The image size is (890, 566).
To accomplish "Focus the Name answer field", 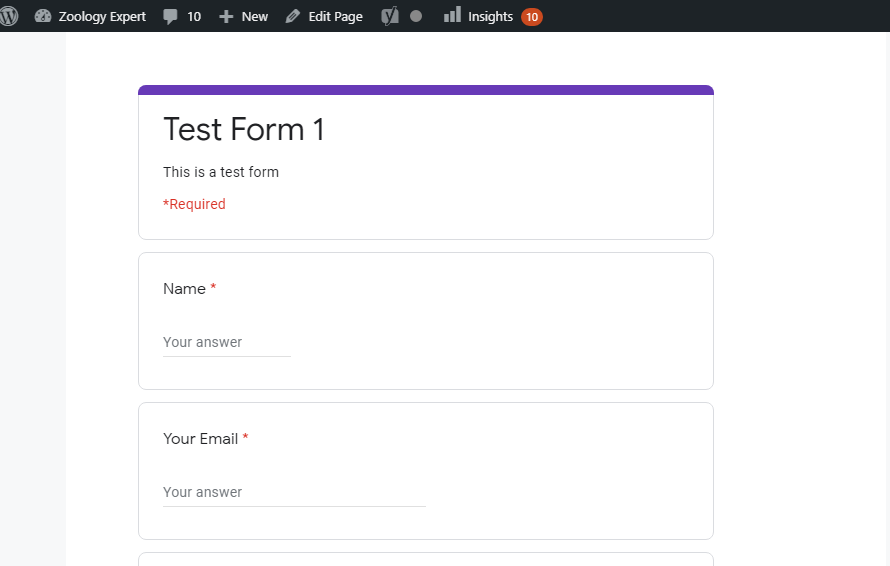I will click(x=226, y=342).
